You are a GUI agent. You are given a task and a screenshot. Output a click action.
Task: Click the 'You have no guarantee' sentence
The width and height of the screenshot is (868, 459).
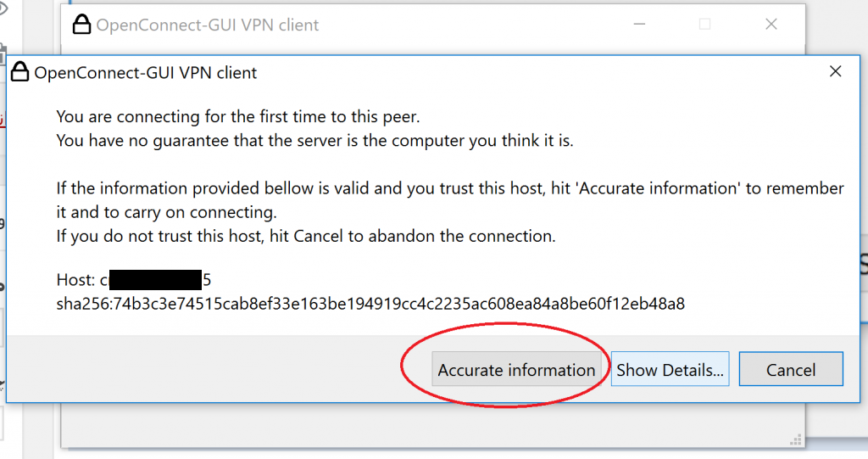314,140
